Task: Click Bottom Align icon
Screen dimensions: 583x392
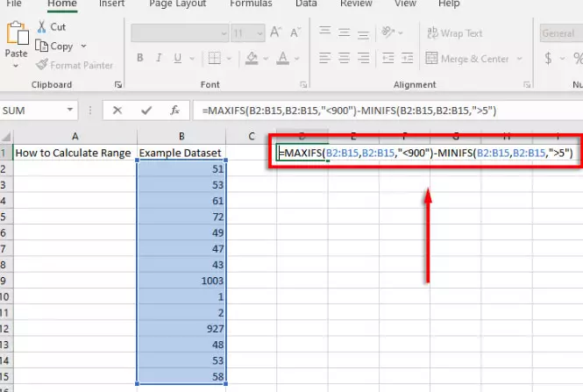Action: (x=363, y=34)
